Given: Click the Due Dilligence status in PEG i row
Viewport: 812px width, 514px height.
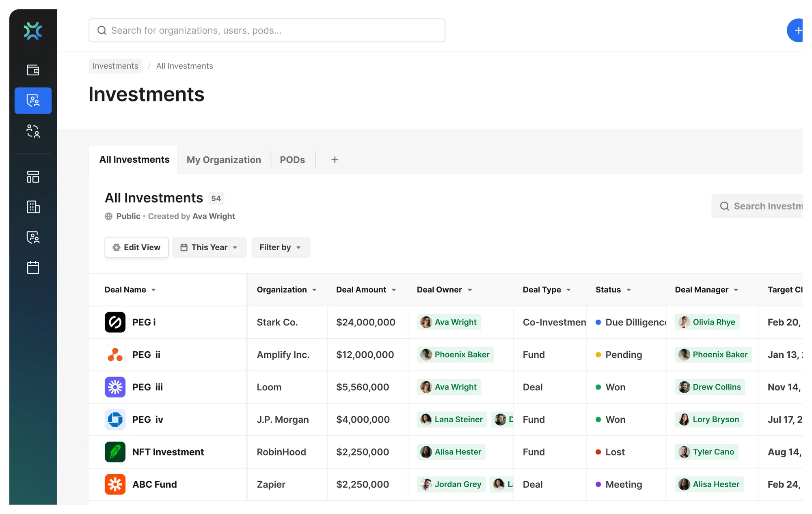Looking at the screenshot, I should coord(631,322).
